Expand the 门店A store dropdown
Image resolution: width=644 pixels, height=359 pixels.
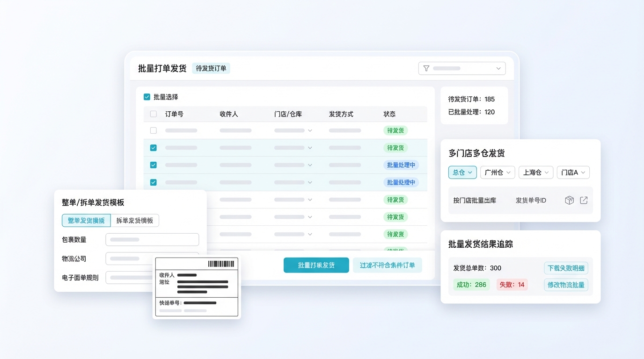point(573,172)
